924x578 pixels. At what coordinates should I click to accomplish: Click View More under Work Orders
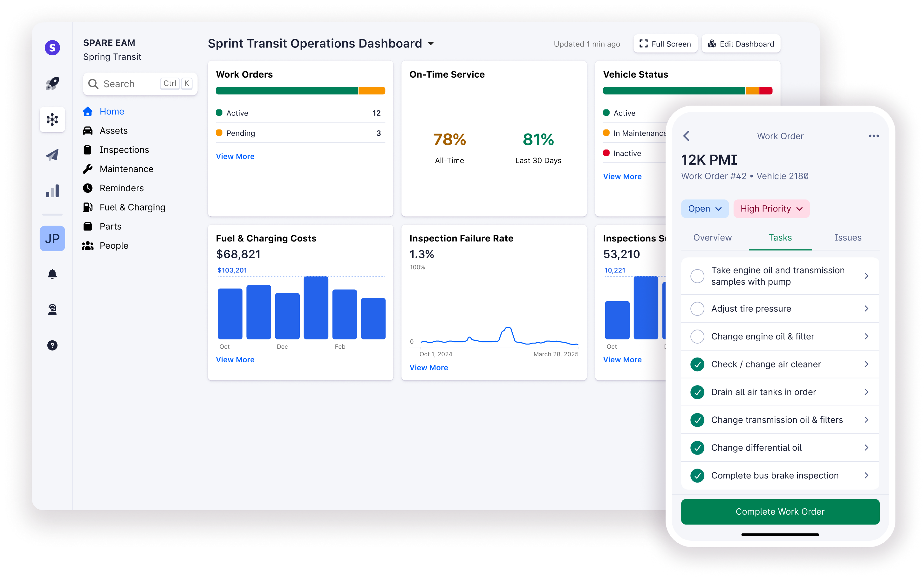coord(235,157)
